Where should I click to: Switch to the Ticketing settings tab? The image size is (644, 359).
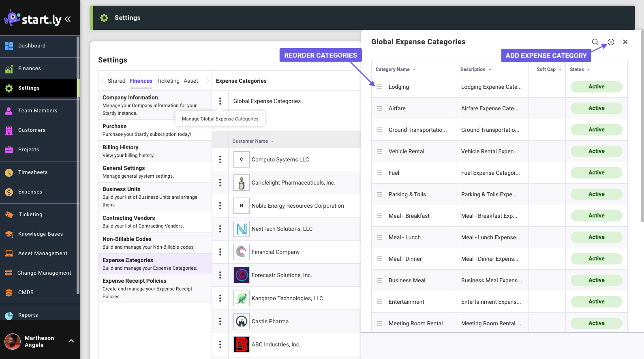[x=168, y=81]
